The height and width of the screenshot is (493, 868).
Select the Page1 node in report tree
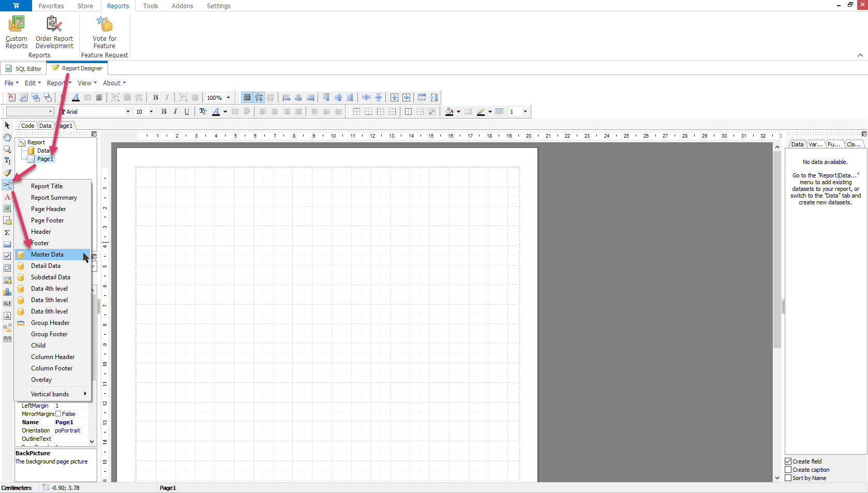click(x=44, y=159)
